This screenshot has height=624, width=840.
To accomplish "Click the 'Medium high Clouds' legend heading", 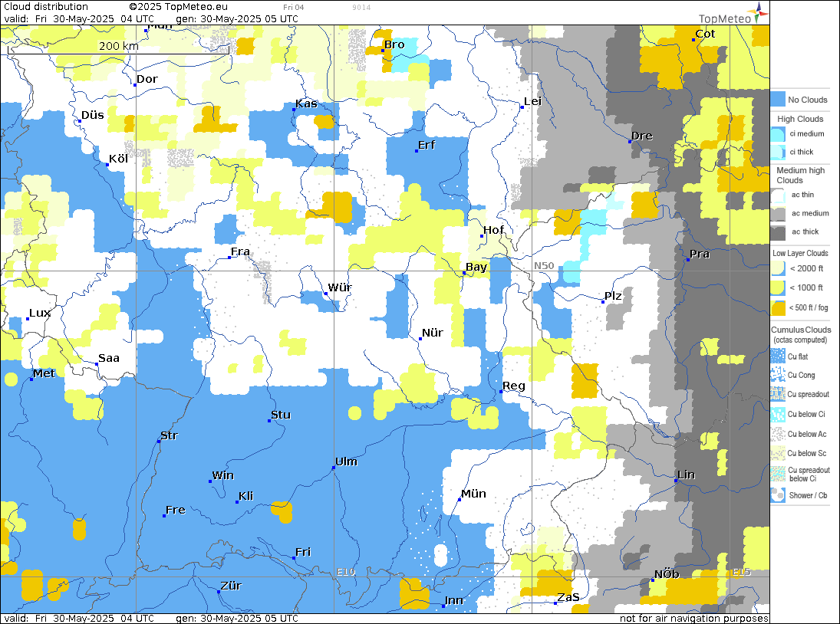I will pos(800,175).
